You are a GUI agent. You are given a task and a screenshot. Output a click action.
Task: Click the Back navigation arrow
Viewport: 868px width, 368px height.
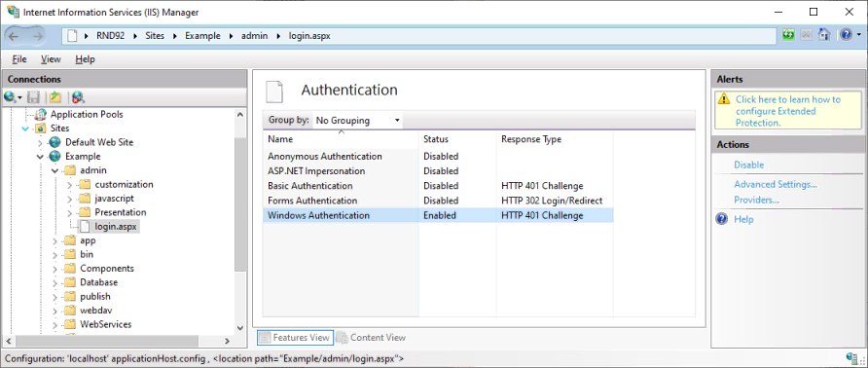click(x=14, y=36)
